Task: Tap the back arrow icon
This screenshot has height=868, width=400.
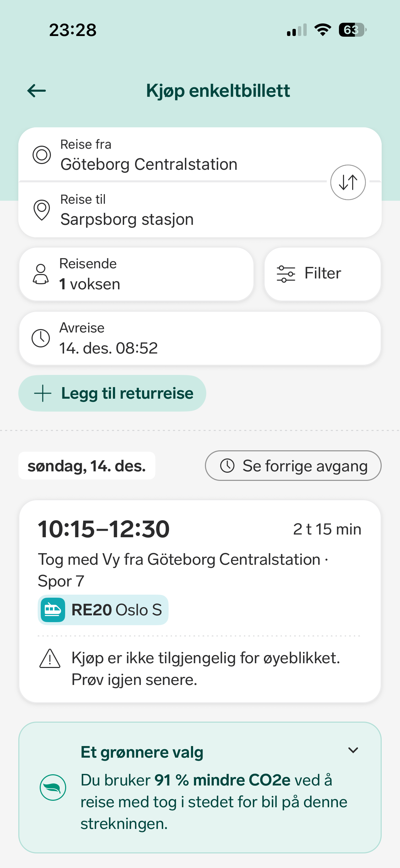Action: click(37, 91)
